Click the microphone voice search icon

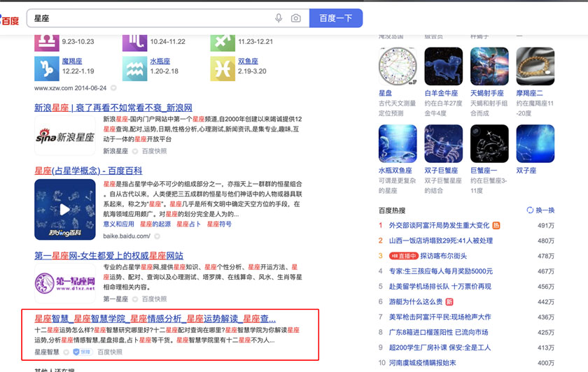279,18
